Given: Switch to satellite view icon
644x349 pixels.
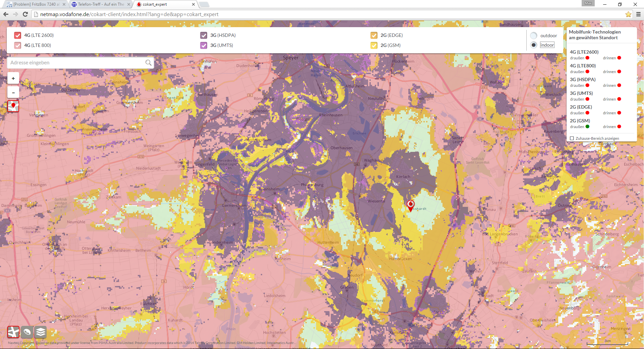Looking at the screenshot, I should tap(27, 332).
